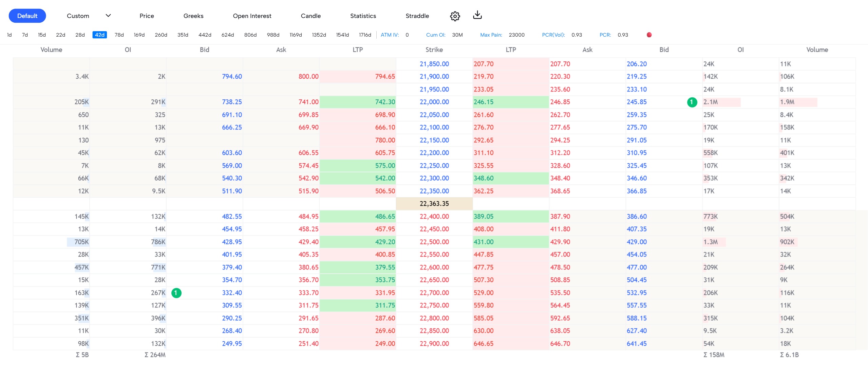Click the 22,500.00 strike cell
The width and height of the screenshot is (868, 383).
click(x=434, y=242)
